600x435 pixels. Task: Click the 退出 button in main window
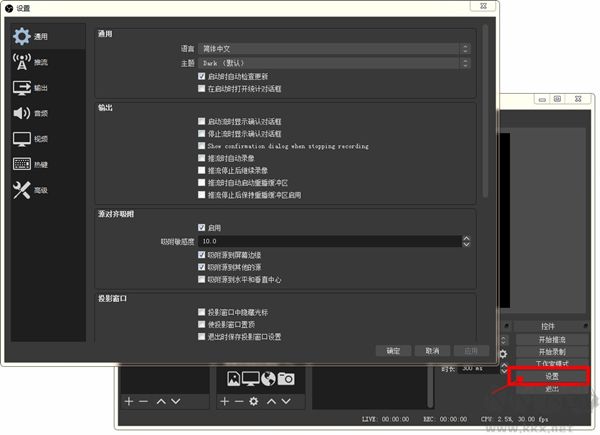[552, 389]
